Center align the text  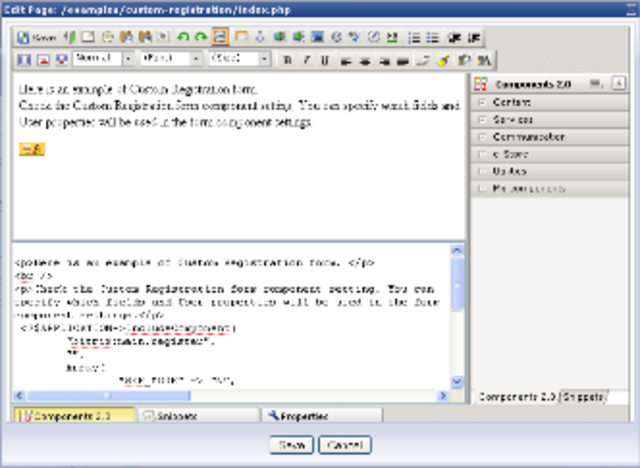click(364, 61)
